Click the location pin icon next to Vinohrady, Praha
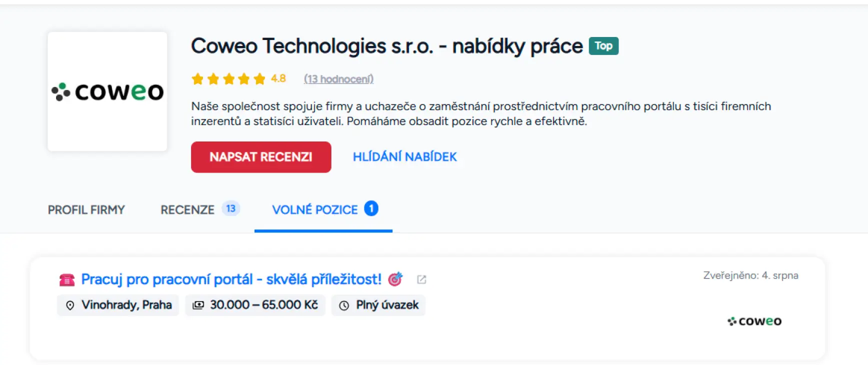 click(x=70, y=305)
